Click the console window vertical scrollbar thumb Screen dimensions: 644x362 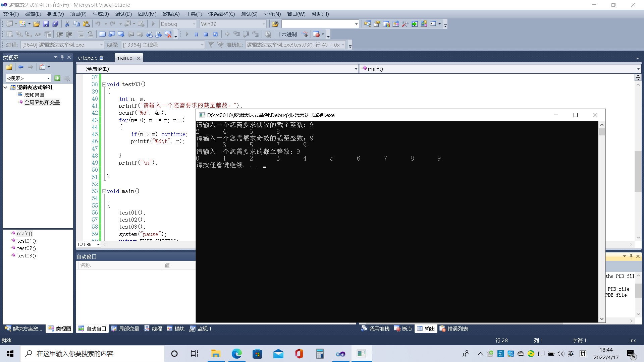pos(602,132)
